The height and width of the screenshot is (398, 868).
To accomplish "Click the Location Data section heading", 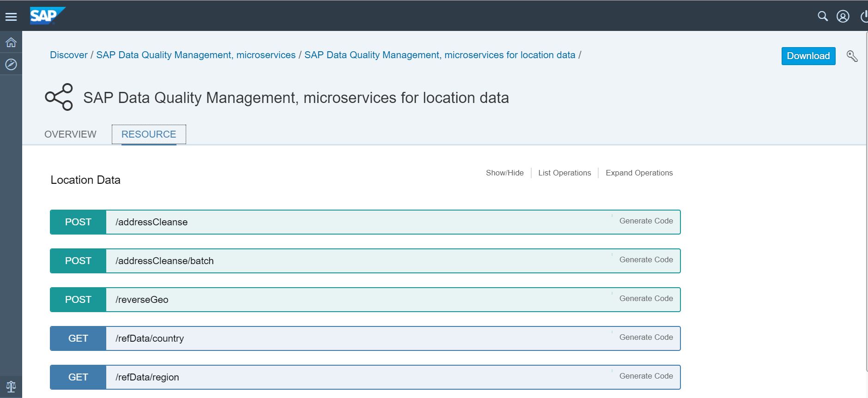I will pyautogui.click(x=85, y=180).
